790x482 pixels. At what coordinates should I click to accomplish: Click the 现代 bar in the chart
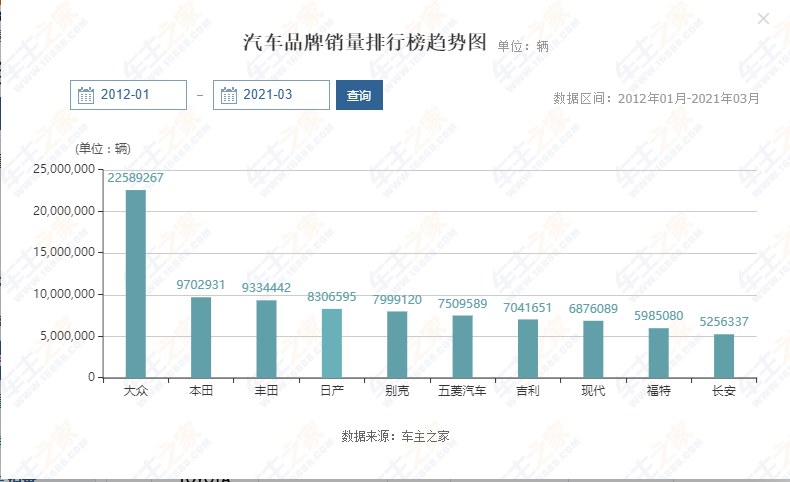pyautogui.click(x=593, y=349)
